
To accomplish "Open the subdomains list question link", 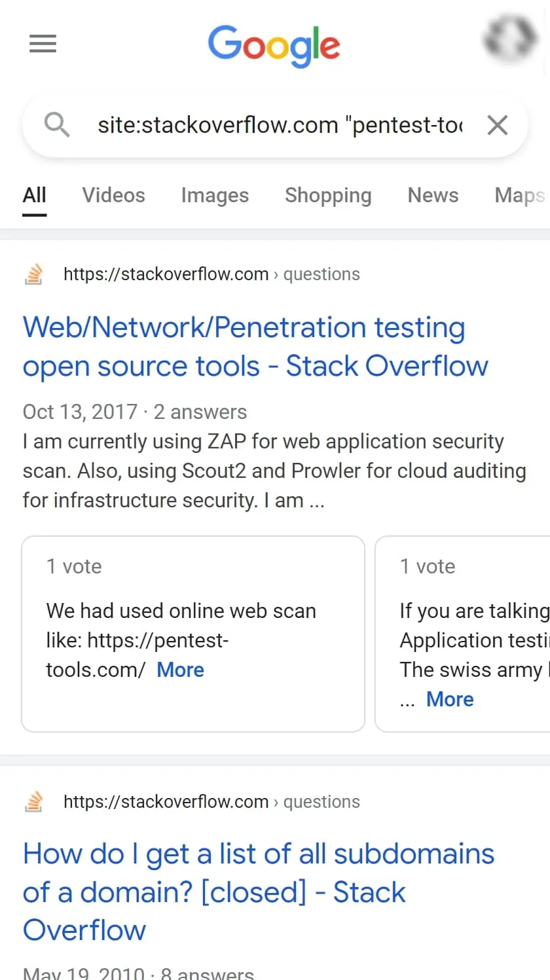I will tap(259, 892).
